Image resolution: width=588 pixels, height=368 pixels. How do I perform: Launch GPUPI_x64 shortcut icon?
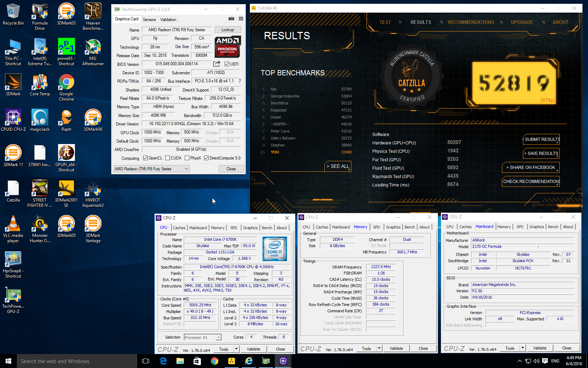(x=66, y=158)
